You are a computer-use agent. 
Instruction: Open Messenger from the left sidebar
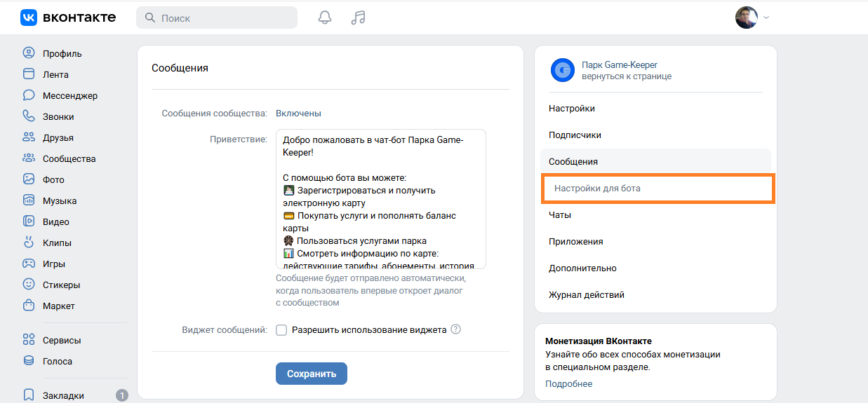point(69,95)
